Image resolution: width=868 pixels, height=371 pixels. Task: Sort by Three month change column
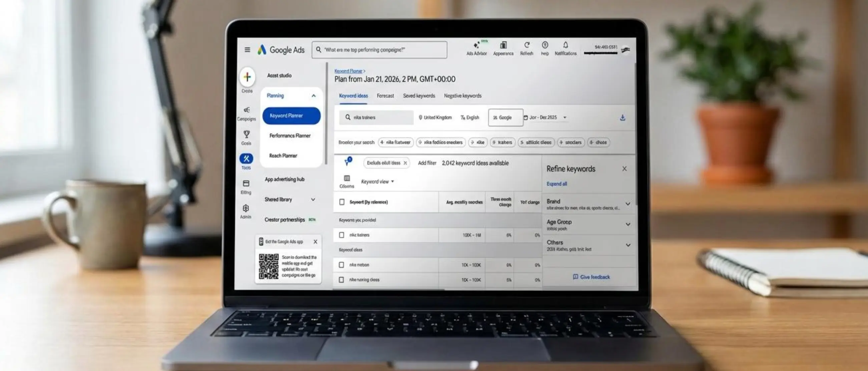(x=501, y=202)
